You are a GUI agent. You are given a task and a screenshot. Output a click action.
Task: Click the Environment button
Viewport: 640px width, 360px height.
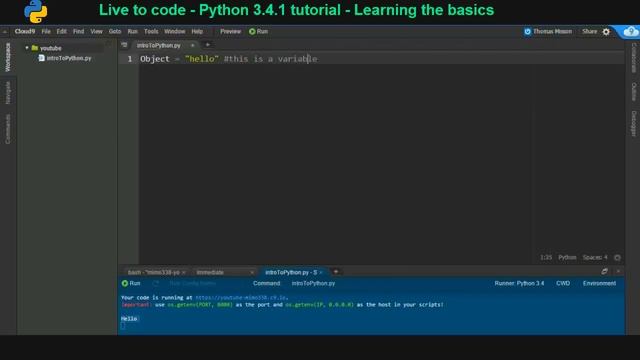[599, 283]
